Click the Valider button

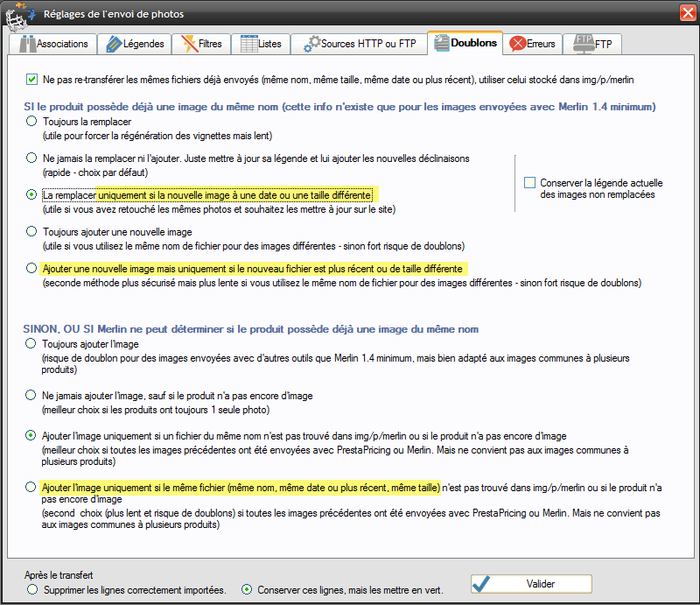[531, 584]
